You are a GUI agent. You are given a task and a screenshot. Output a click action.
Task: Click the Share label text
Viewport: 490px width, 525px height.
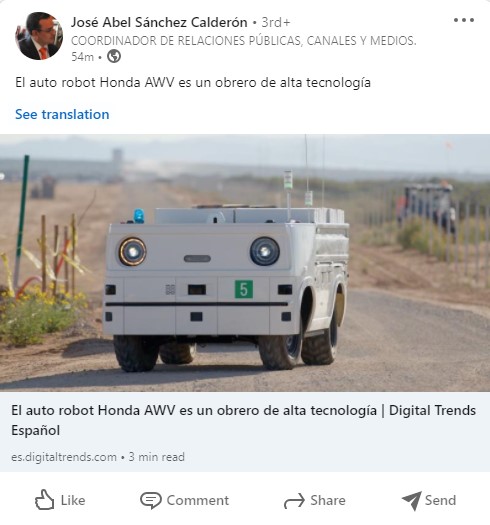pyautogui.click(x=328, y=501)
